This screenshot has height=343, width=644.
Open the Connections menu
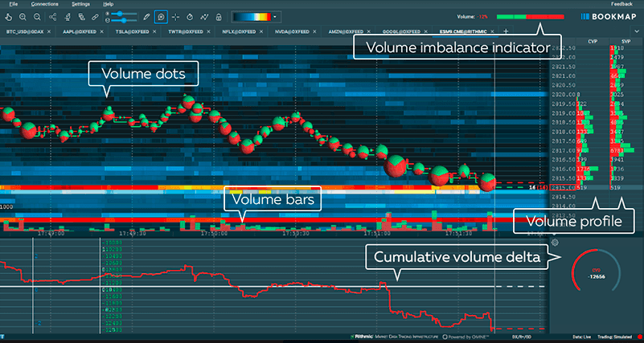(x=44, y=4)
